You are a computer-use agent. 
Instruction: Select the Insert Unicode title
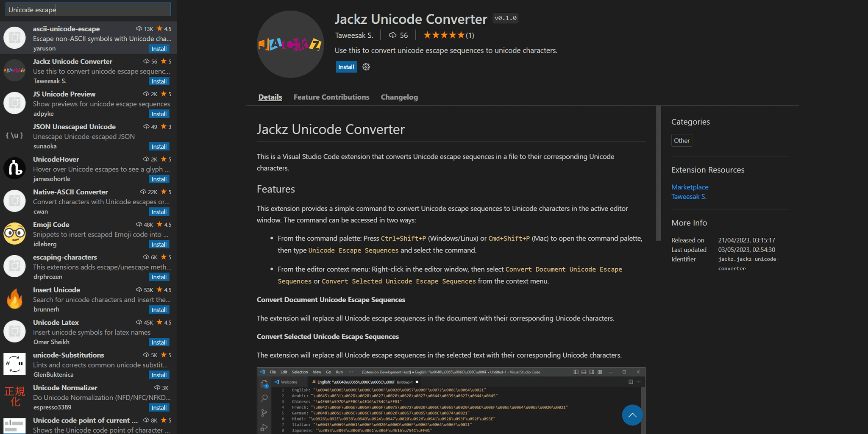click(56, 290)
